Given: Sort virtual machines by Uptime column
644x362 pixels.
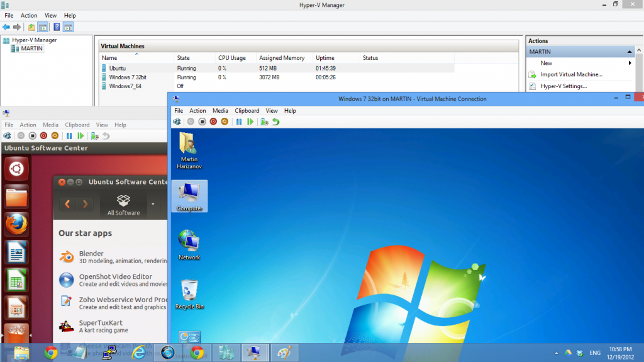Looking at the screenshot, I should click(x=336, y=58).
